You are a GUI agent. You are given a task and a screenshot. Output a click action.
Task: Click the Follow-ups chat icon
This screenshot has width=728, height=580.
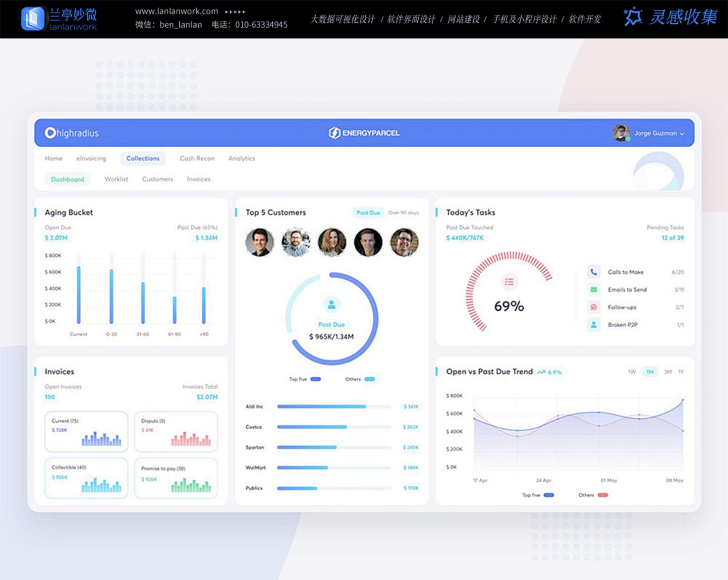click(x=593, y=307)
